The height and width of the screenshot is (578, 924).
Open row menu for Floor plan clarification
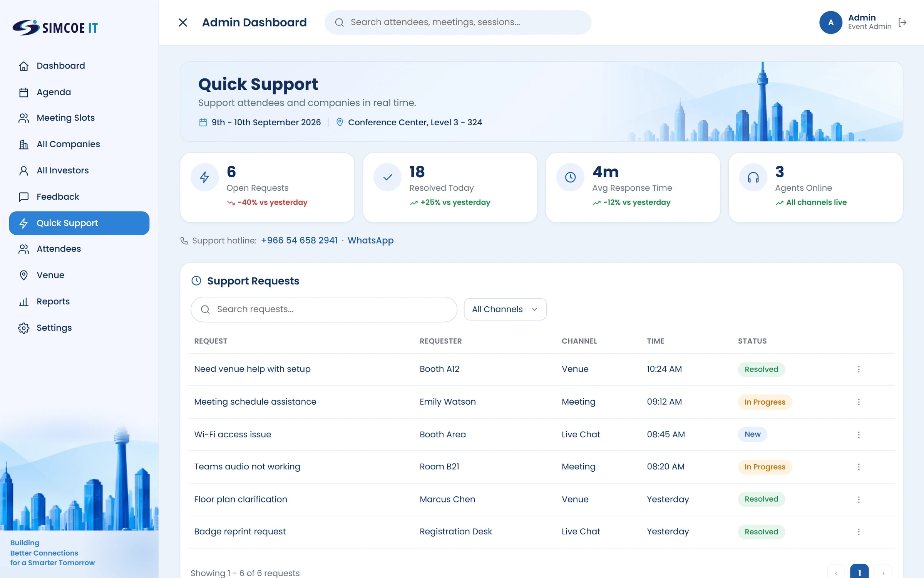click(859, 499)
